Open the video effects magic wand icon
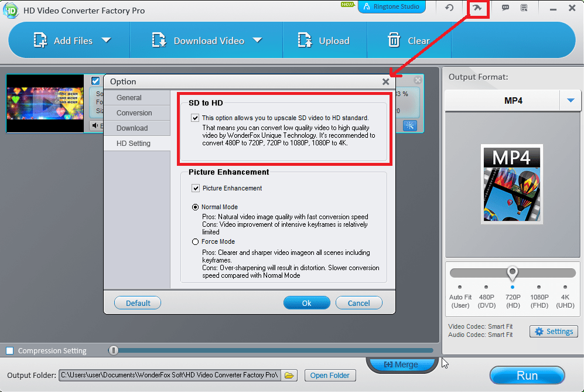The width and height of the screenshot is (584, 392). pyautogui.click(x=409, y=125)
